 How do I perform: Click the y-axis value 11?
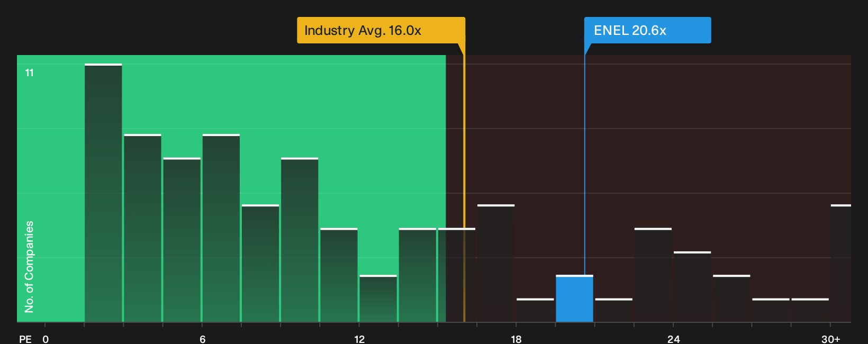(30, 73)
